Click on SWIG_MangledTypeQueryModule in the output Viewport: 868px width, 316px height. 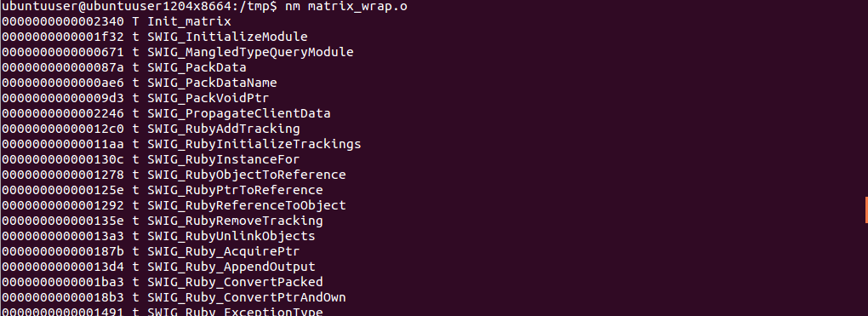251,53
